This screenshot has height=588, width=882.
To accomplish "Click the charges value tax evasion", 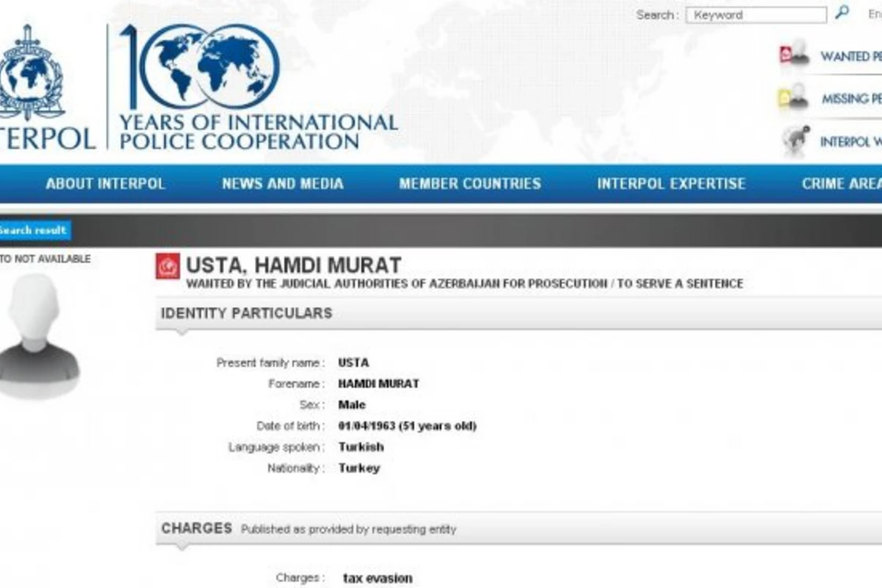I will click(x=378, y=578).
